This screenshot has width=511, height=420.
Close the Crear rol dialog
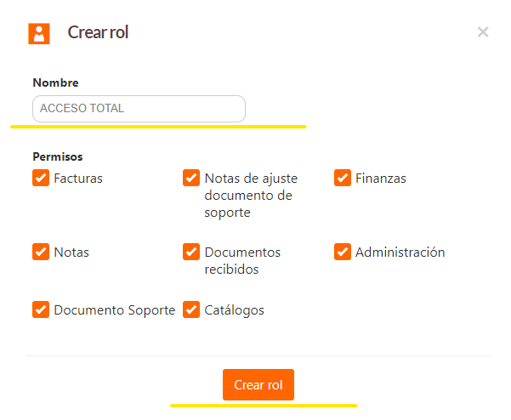tap(483, 32)
